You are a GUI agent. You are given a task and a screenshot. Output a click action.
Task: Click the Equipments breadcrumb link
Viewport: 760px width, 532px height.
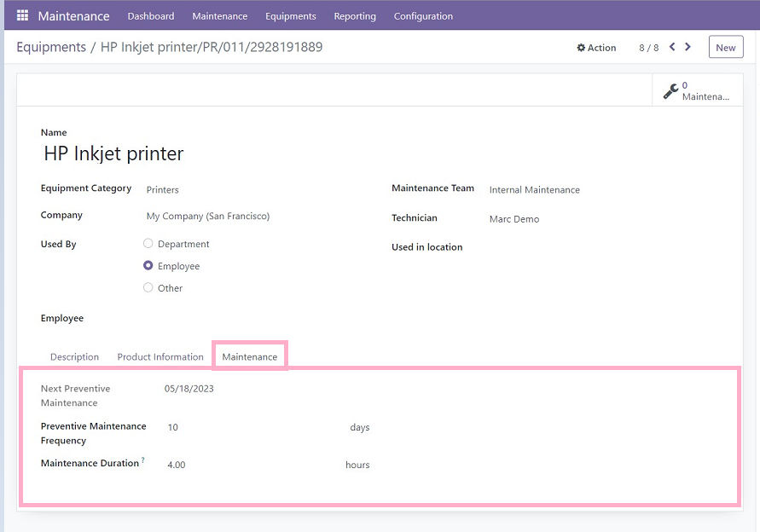click(x=51, y=47)
